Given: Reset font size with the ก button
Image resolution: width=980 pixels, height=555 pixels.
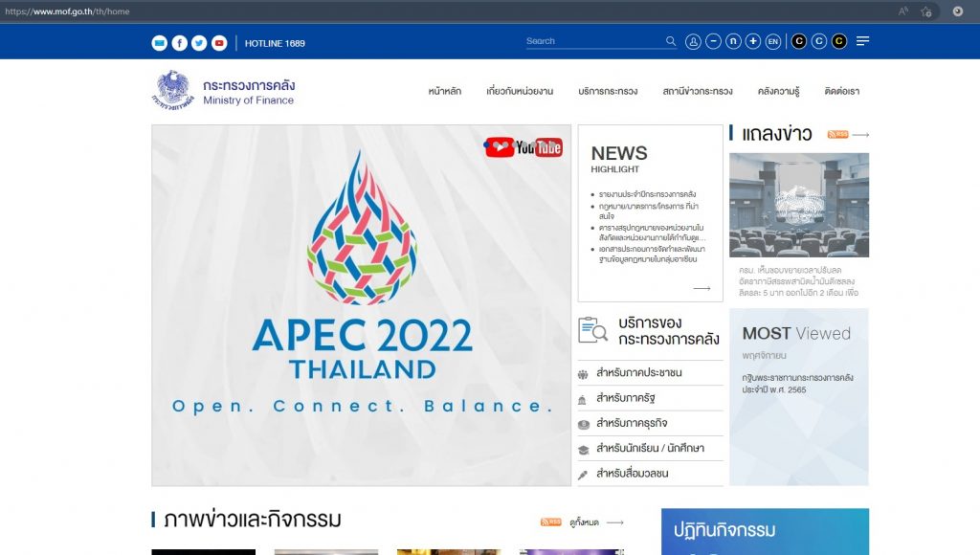Looking at the screenshot, I should (x=733, y=41).
